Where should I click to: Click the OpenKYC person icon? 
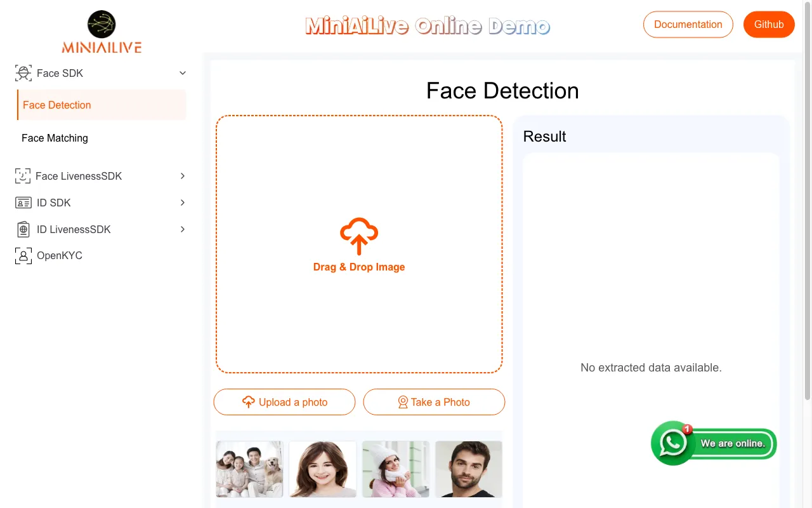tap(23, 256)
